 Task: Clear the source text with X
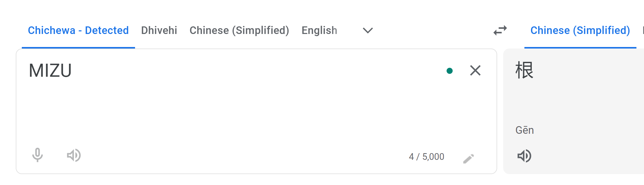click(475, 70)
